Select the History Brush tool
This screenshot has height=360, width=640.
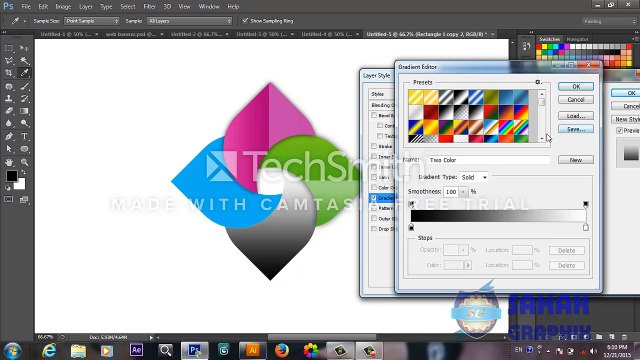[x=24, y=98]
